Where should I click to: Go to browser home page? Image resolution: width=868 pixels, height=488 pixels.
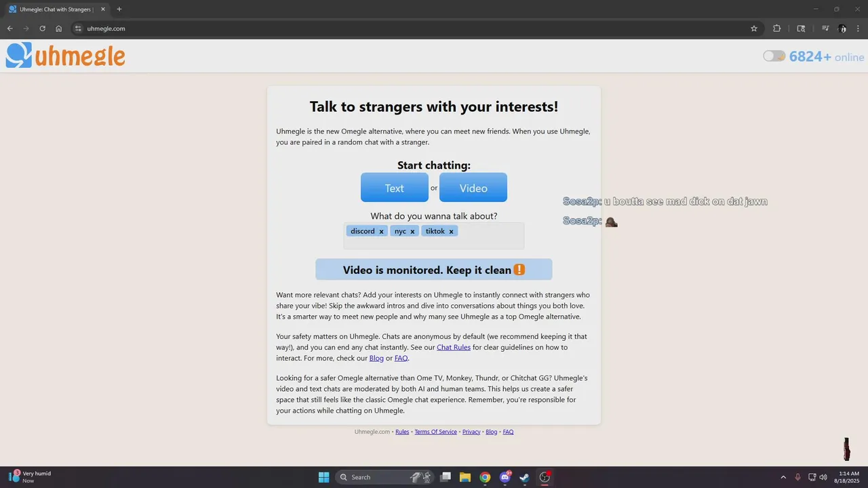pos(59,28)
